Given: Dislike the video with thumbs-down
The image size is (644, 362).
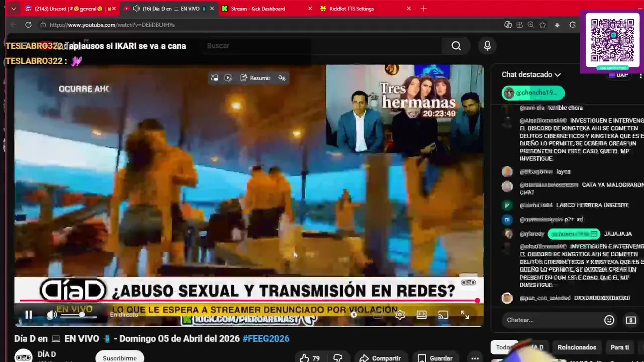Looking at the screenshot, I should (x=338, y=358).
